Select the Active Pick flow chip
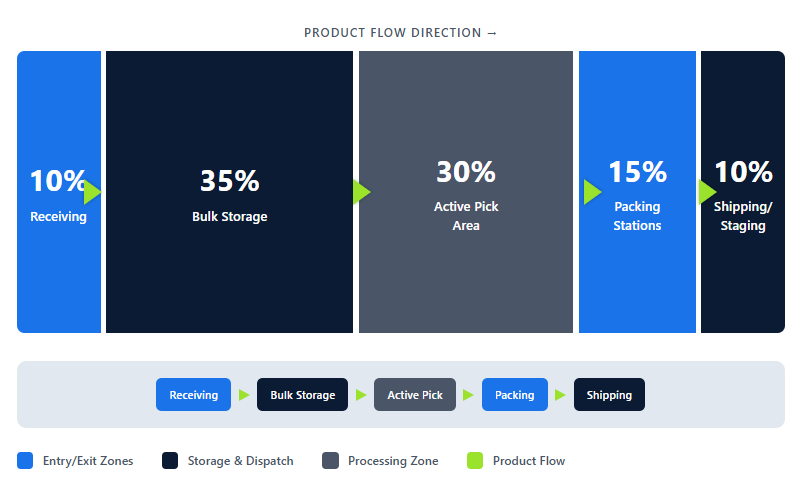 (415, 395)
